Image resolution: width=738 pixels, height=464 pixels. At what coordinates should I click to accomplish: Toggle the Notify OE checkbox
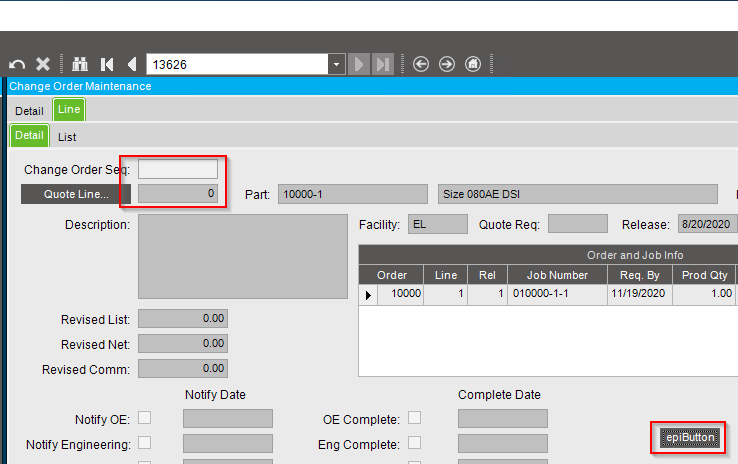tap(144, 417)
